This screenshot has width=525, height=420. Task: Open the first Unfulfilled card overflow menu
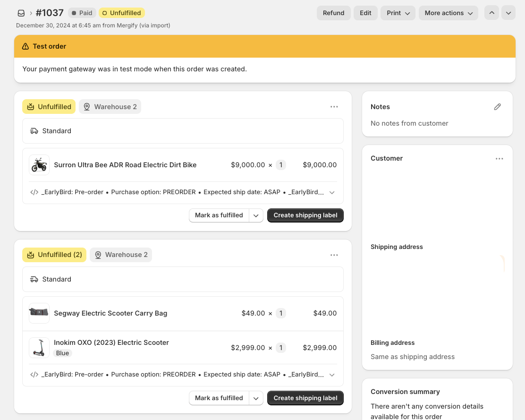[x=334, y=107]
